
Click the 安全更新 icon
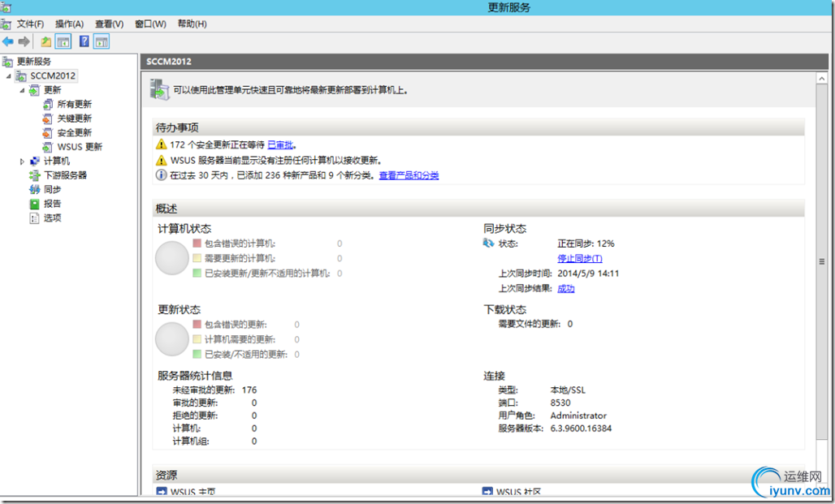[x=48, y=133]
